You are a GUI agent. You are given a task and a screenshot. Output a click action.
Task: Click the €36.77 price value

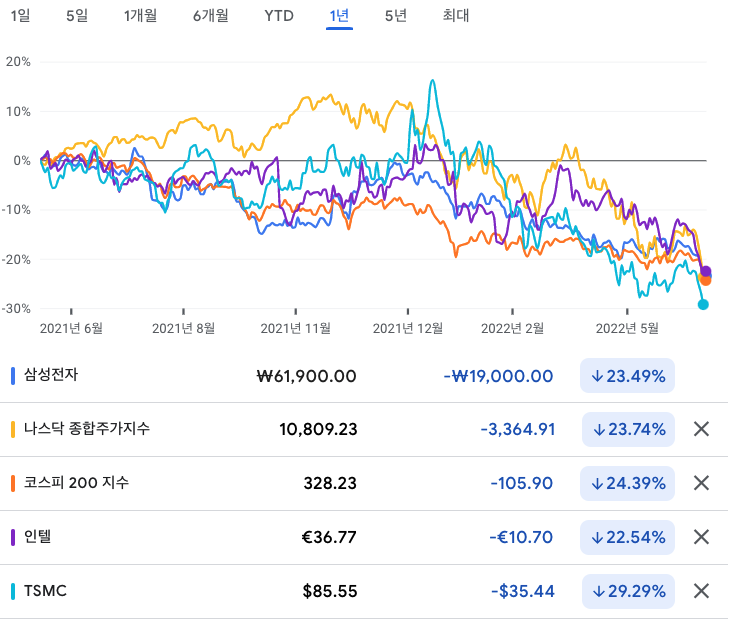pyautogui.click(x=329, y=537)
